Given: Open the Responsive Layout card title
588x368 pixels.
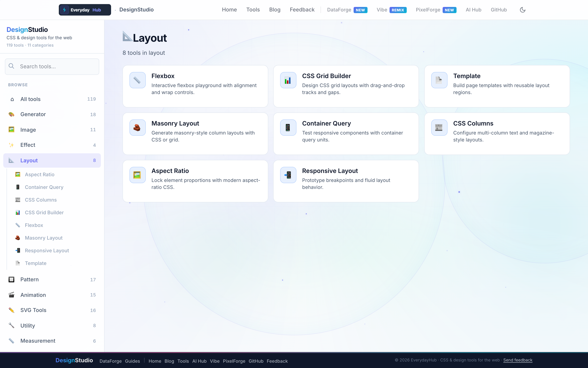Looking at the screenshot, I should pos(330,171).
